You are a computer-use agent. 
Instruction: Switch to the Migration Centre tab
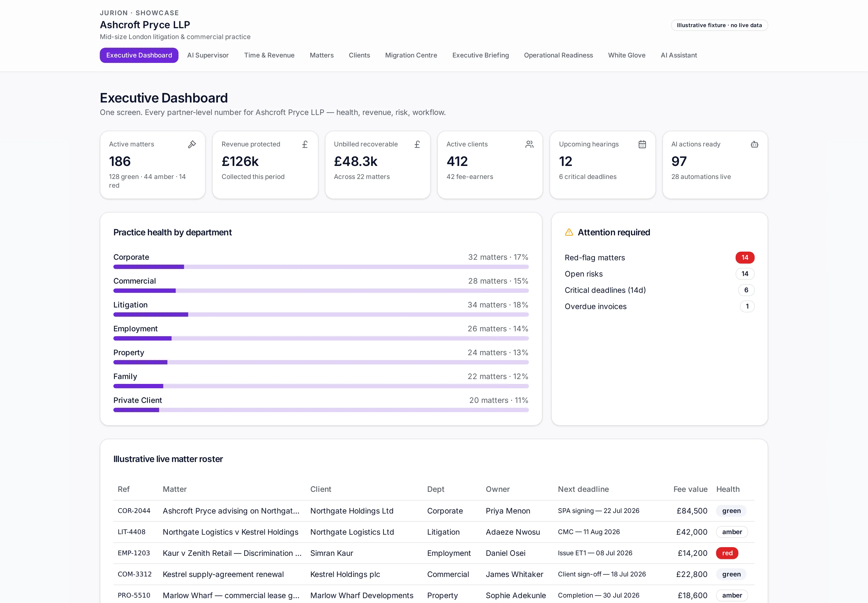[x=411, y=55]
